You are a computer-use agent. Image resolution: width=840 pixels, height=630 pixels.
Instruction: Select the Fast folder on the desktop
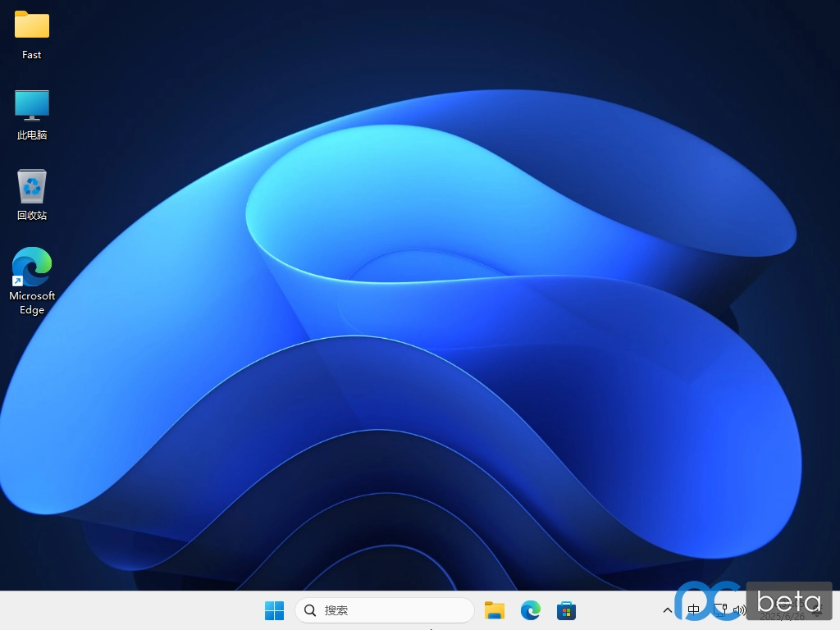pos(32,25)
